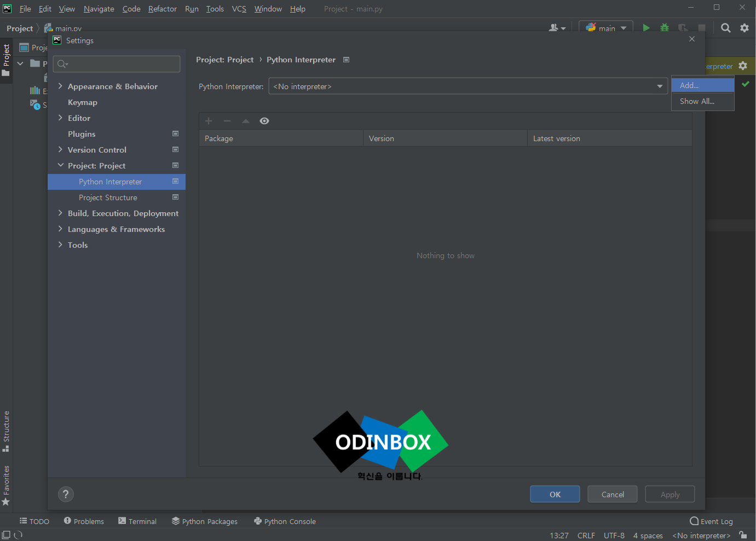Click No interpreter in status bar
The width and height of the screenshot is (756, 541).
701,536
